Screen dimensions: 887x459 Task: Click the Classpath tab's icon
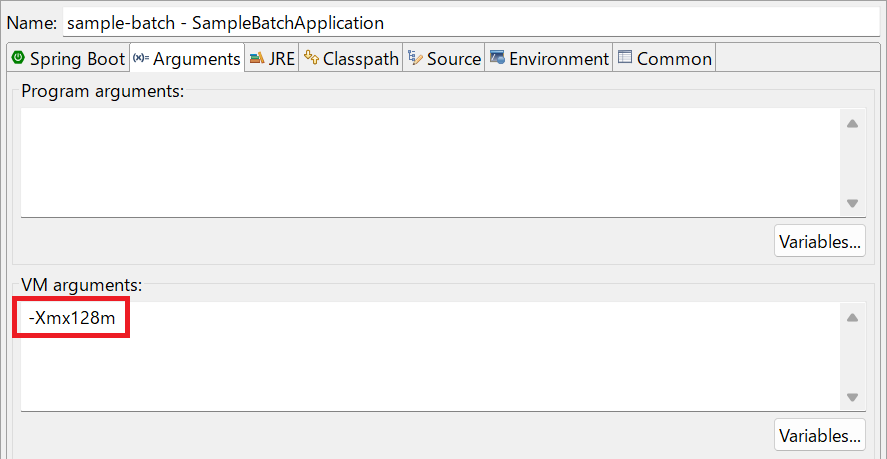pos(312,57)
